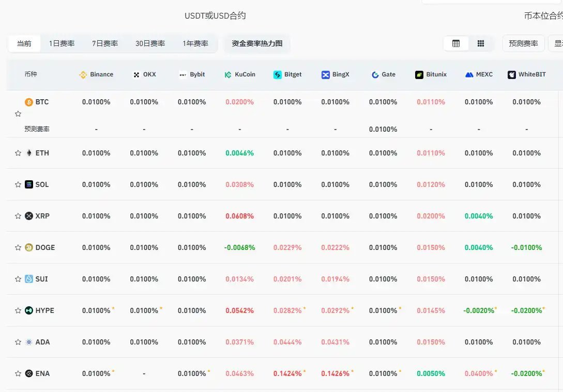Viewport: 563px width, 392px height.
Task: Select the 7日费率 tab
Action: (105, 43)
